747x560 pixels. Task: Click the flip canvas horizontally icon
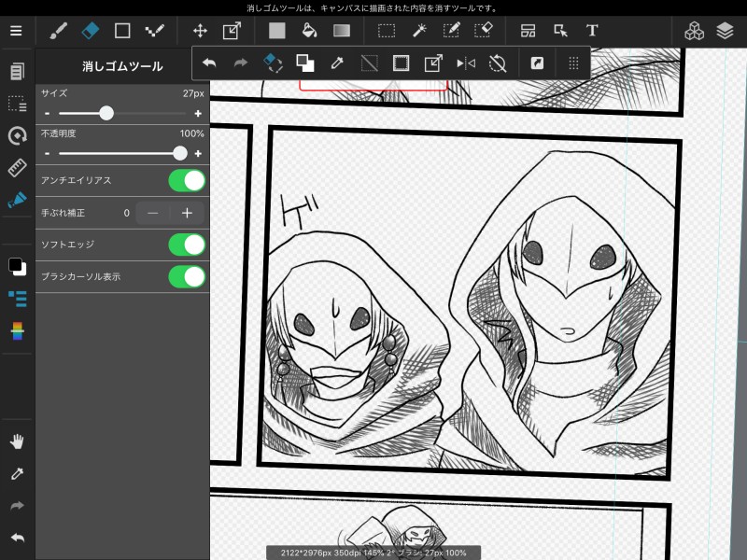pos(465,63)
